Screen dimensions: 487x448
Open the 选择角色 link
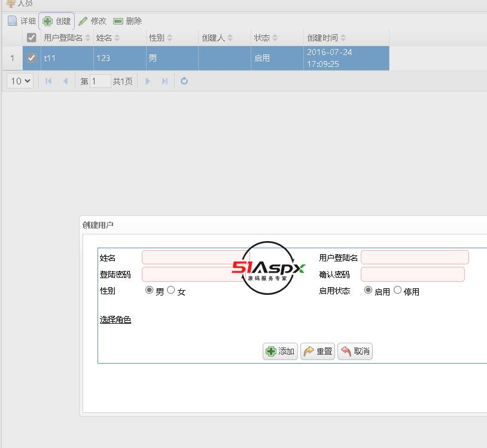[115, 320]
